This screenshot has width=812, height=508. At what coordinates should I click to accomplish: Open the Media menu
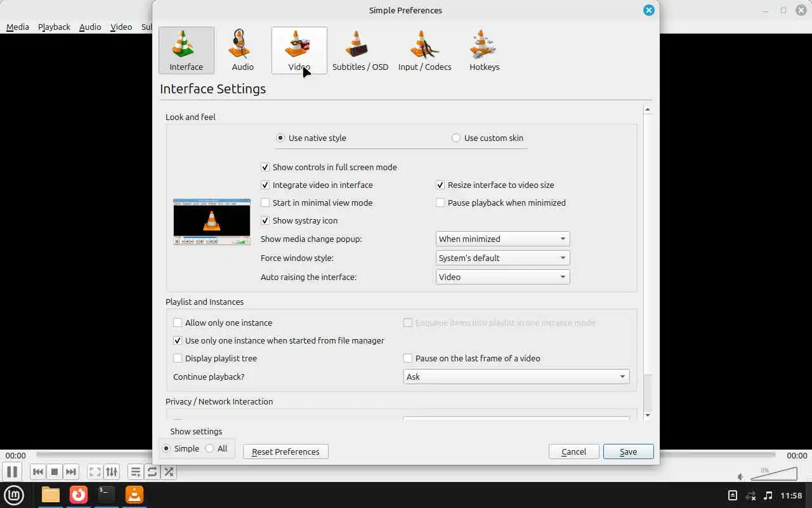point(18,27)
